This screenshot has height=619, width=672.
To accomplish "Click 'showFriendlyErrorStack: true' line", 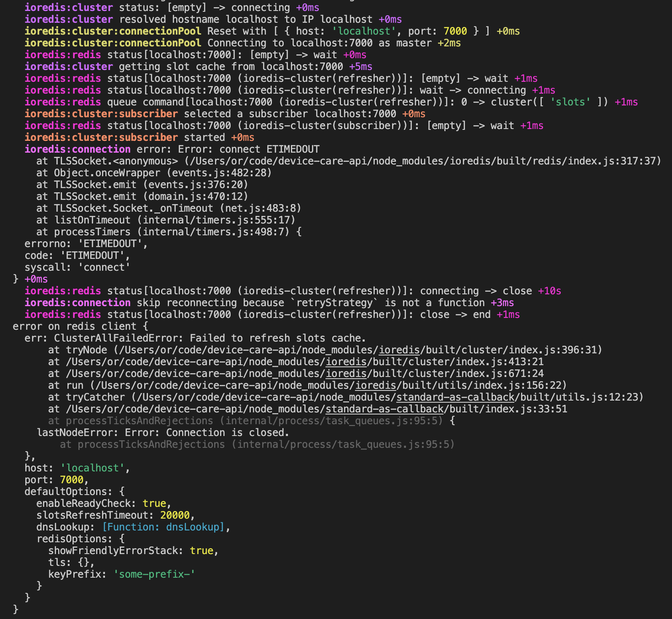I will 133,551.
